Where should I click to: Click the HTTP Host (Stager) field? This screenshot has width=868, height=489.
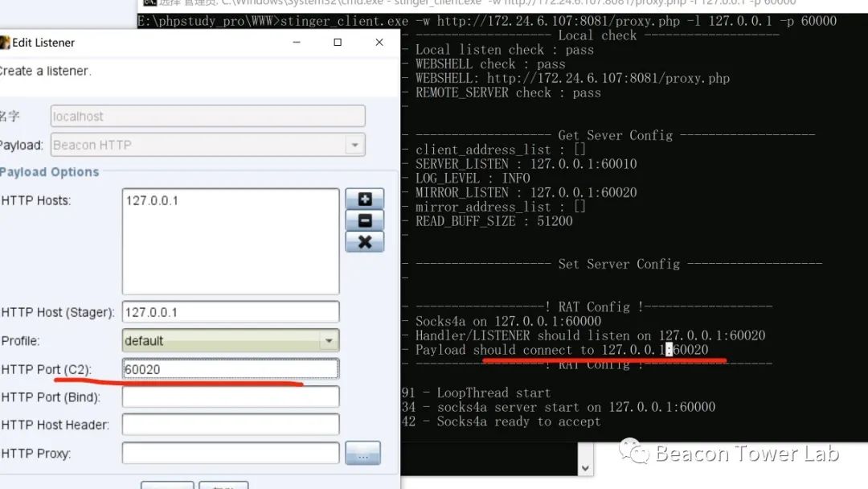tap(230, 312)
